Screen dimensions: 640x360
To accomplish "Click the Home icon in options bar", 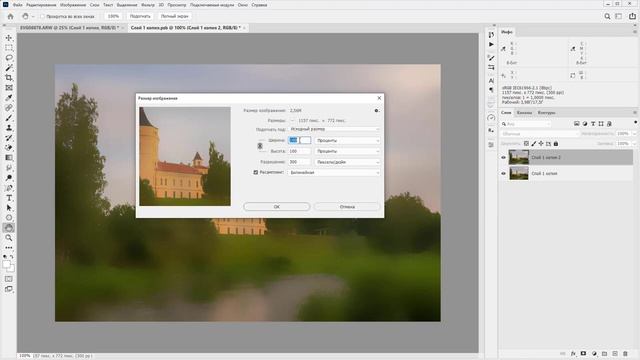I will tap(11, 16).
